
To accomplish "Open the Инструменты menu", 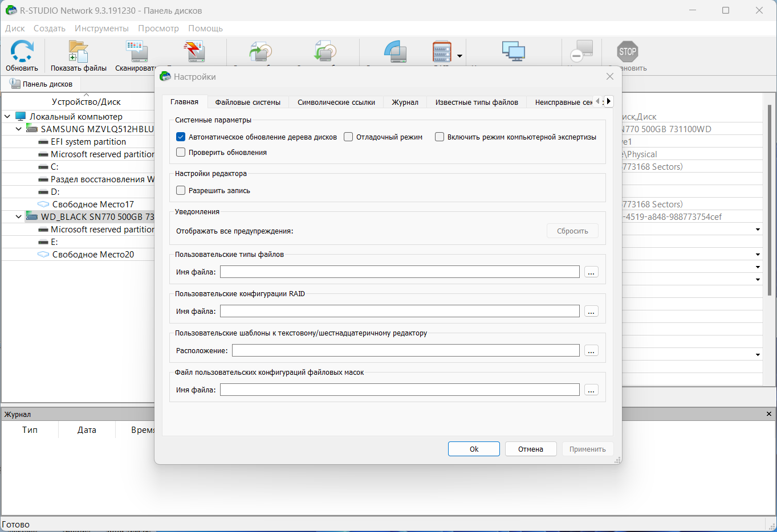I will pyautogui.click(x=101, y=28).
